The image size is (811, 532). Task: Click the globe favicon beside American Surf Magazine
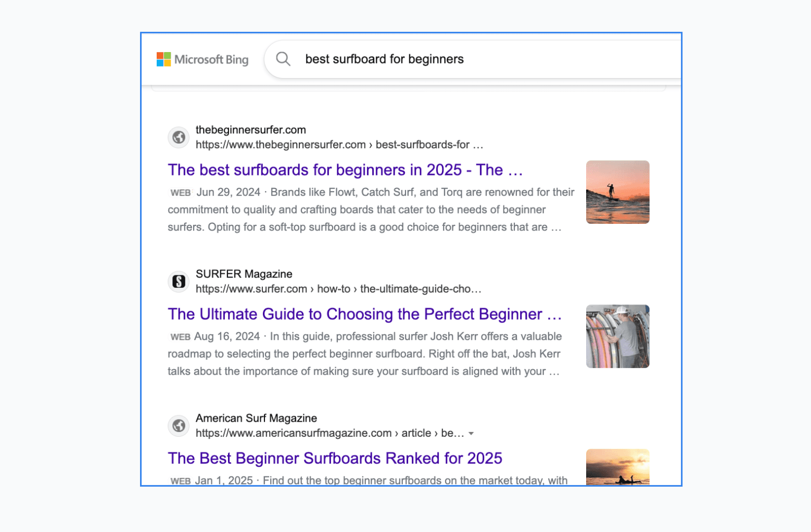tap(179, 426)
